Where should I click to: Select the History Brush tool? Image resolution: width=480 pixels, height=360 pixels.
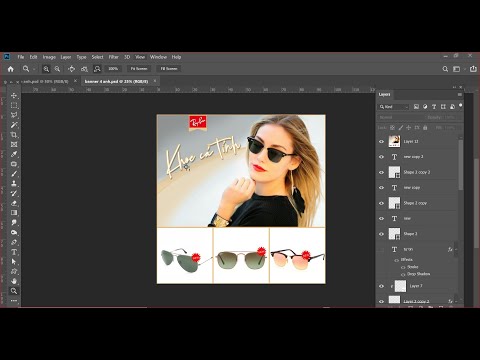coord(14,193)
